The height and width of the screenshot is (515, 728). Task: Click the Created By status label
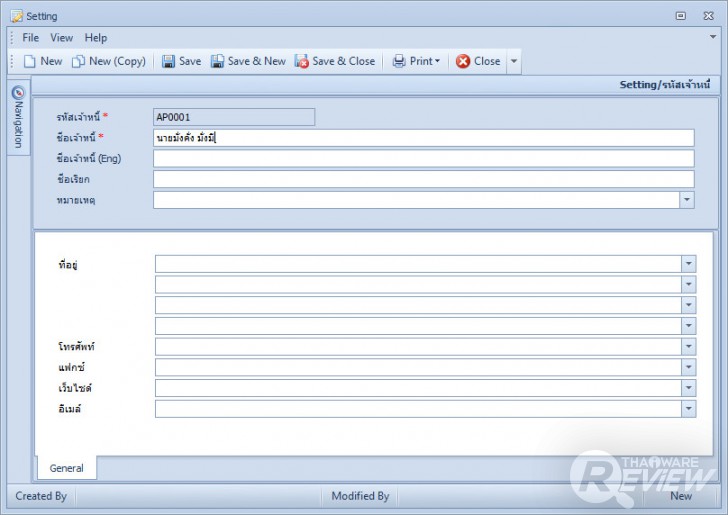[x=41, y=496]
